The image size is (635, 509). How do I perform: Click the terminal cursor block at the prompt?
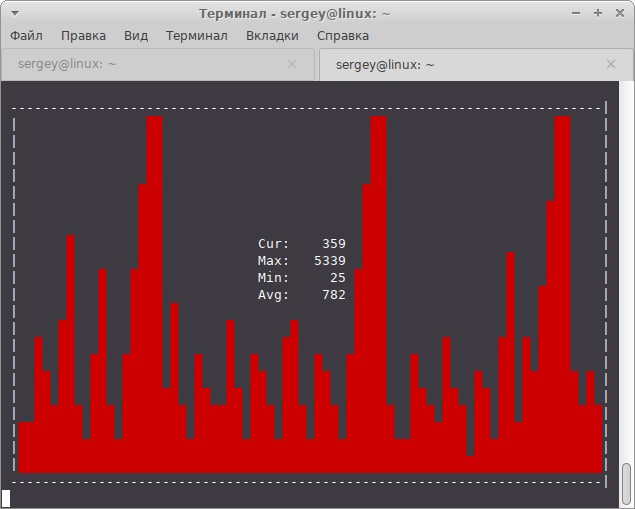6,498
